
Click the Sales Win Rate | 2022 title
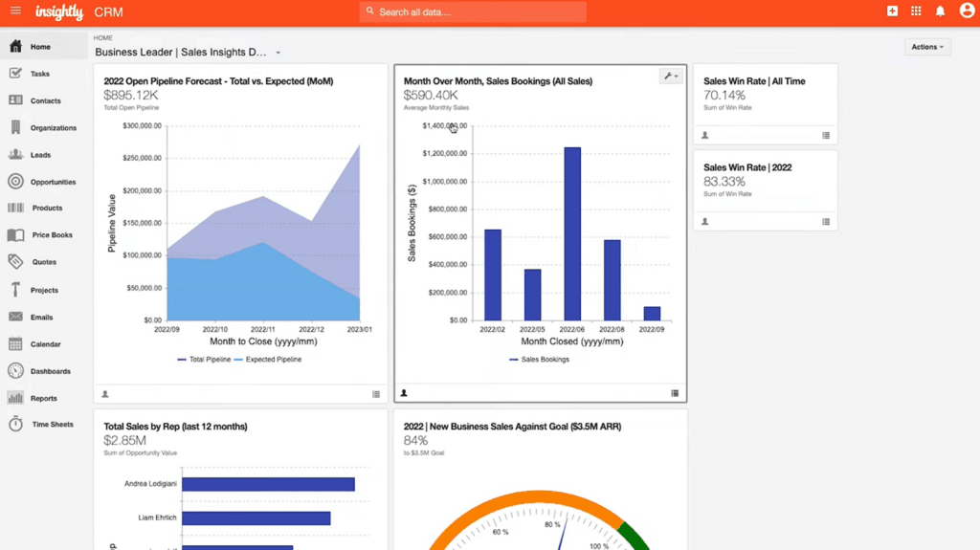pyautogui.click(x=747, y=167)
